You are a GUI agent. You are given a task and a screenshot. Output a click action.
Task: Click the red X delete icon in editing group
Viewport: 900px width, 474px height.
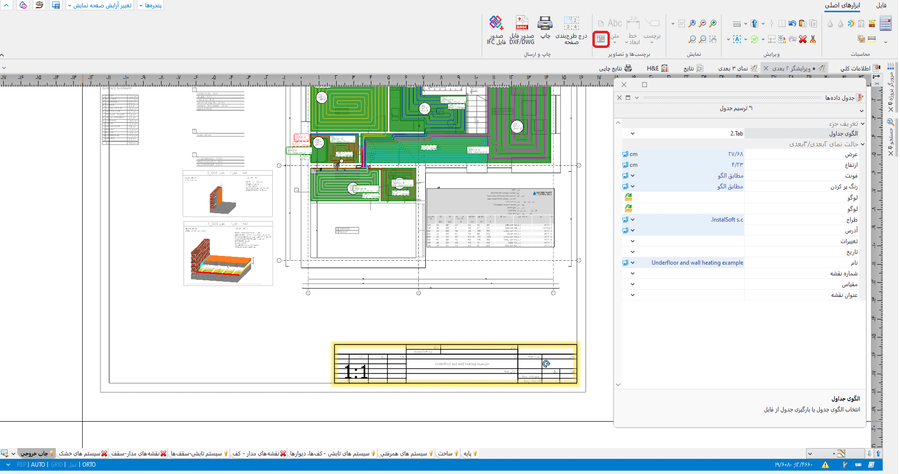(x=802, y=39)
